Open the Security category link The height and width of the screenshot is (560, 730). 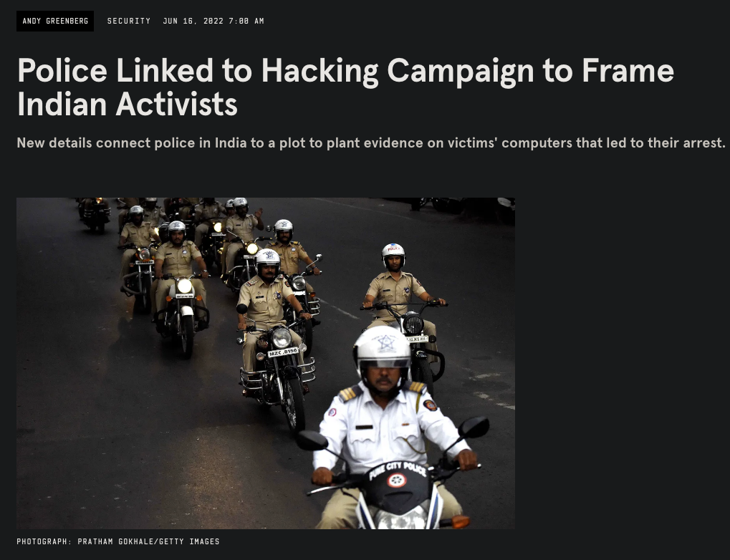[129, 21]
